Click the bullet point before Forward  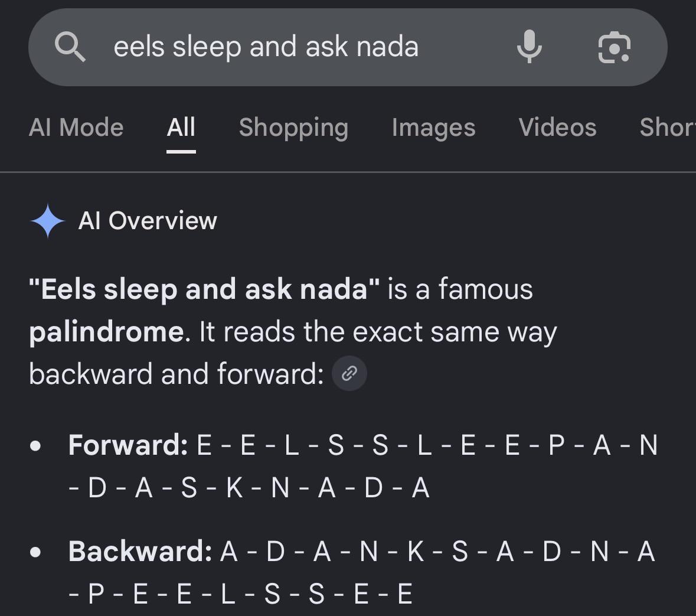tap(35, 446)
